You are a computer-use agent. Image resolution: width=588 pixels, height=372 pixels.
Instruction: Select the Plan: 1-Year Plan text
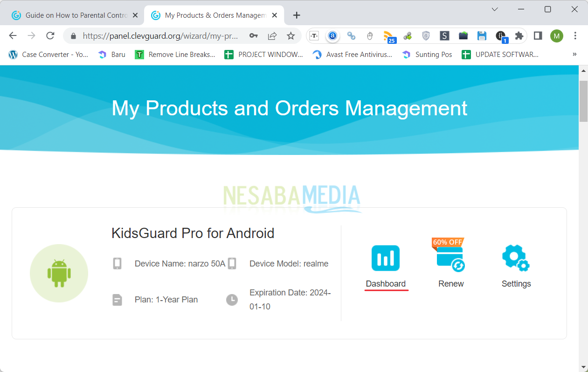tap(166, 300)
